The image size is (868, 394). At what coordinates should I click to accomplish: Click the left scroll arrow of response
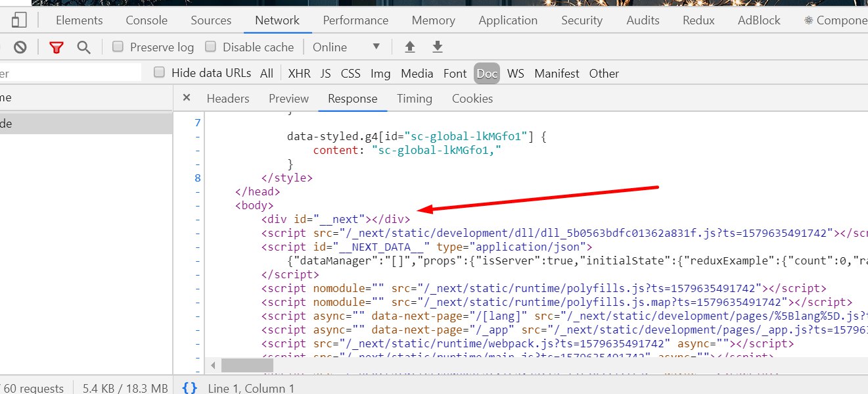coord(212,365)
